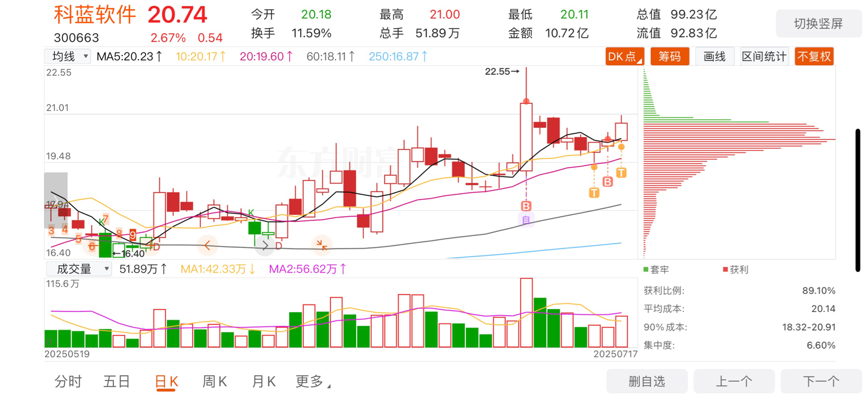The width and height of the screenshot is (868, 401).
Task: Tap the 获利比例 89.10% value
Action: pyautogui.click(x=819, y=291)
